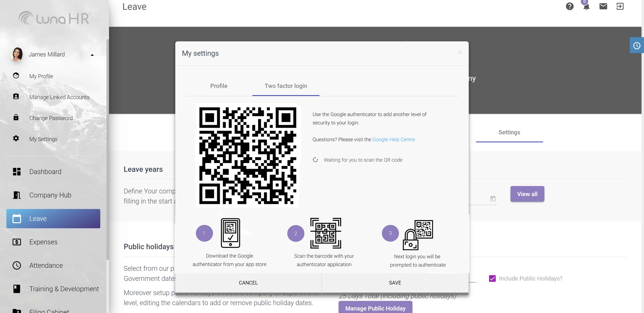
Task: Click the My Settings gear icon
Action: point(16,138)
